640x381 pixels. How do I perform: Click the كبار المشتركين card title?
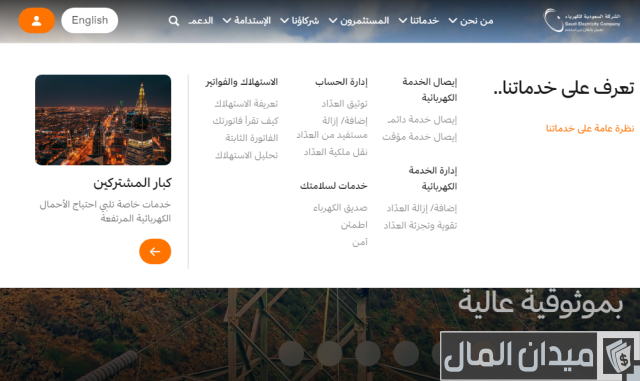coord(132,183)
